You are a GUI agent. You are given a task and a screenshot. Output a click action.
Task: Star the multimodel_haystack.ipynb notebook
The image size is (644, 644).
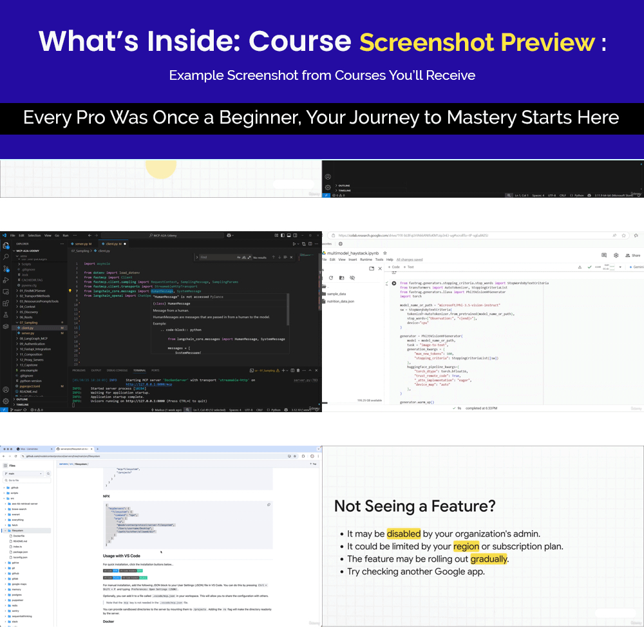click(x=385, y=254)
